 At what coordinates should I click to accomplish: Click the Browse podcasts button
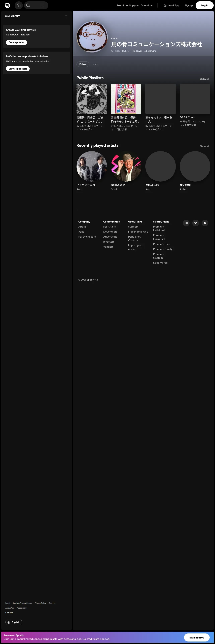click(x=18, y=69)
